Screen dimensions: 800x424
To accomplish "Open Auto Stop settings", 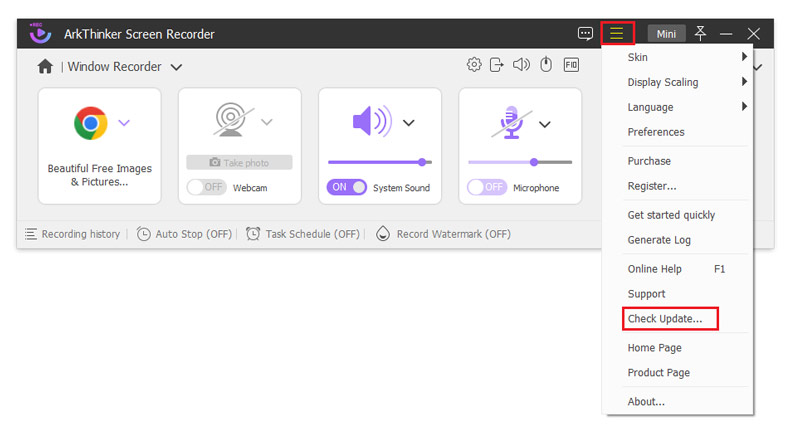I will 184,234.
